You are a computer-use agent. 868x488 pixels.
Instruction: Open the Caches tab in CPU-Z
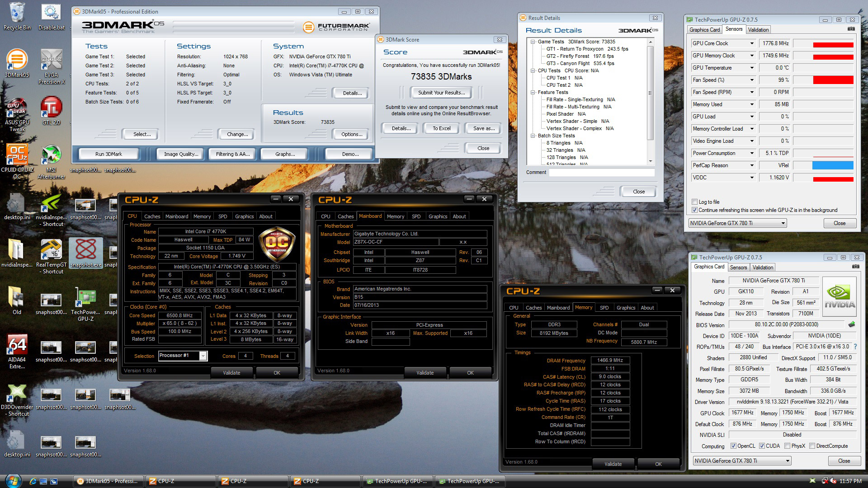pyautogui.click(x=152, y=216)
